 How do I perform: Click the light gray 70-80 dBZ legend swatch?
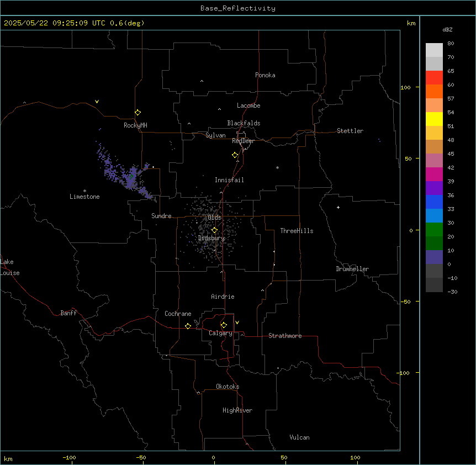(x=434, y=50)
